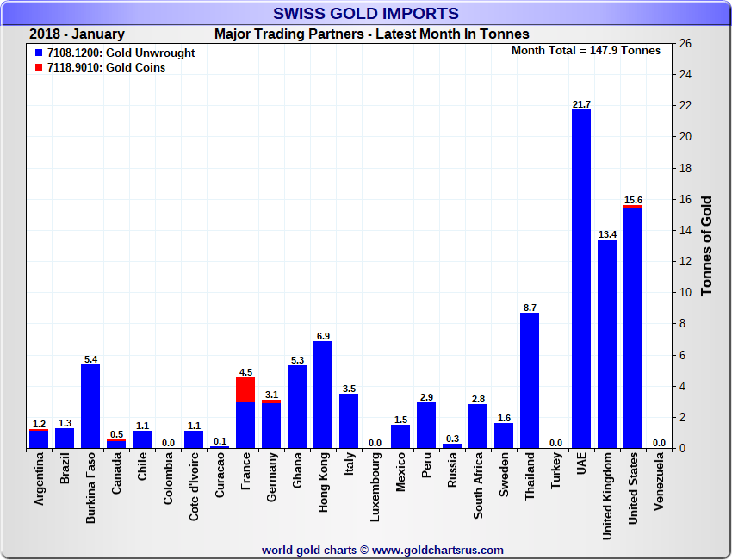Select the Venezuela x-axis label
This screenshot has width=732, height=560.
coord(659,481)
